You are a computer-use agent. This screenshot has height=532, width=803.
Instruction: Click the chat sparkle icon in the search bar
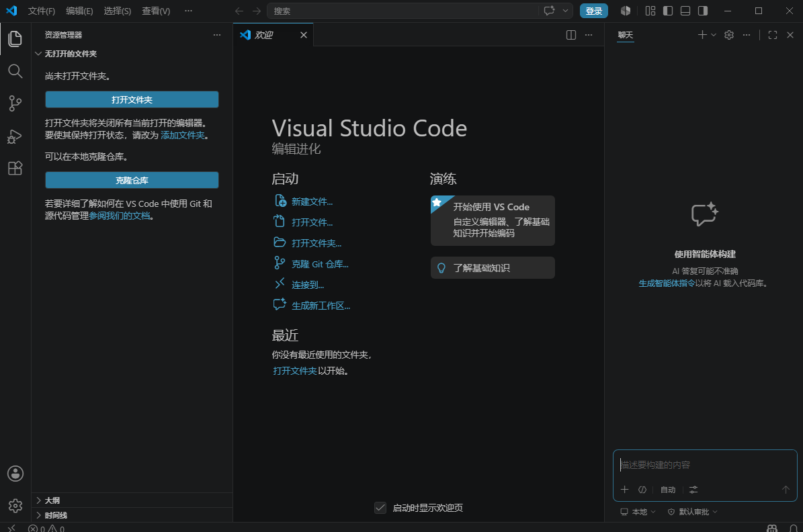tap(549, 11)
